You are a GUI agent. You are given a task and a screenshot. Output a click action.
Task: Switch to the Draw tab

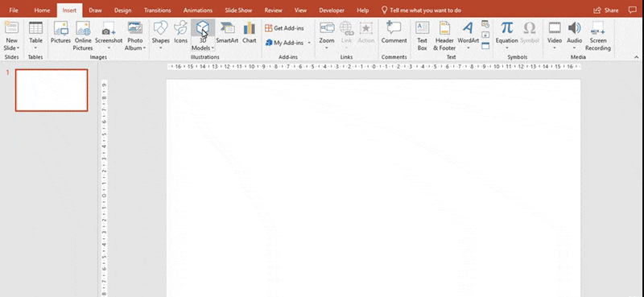tap(95, 10)
